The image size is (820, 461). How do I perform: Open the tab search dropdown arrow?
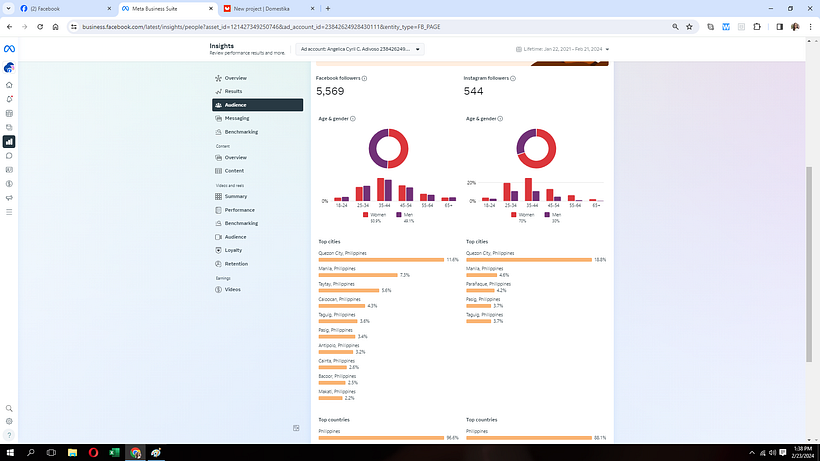click(8, 8)
